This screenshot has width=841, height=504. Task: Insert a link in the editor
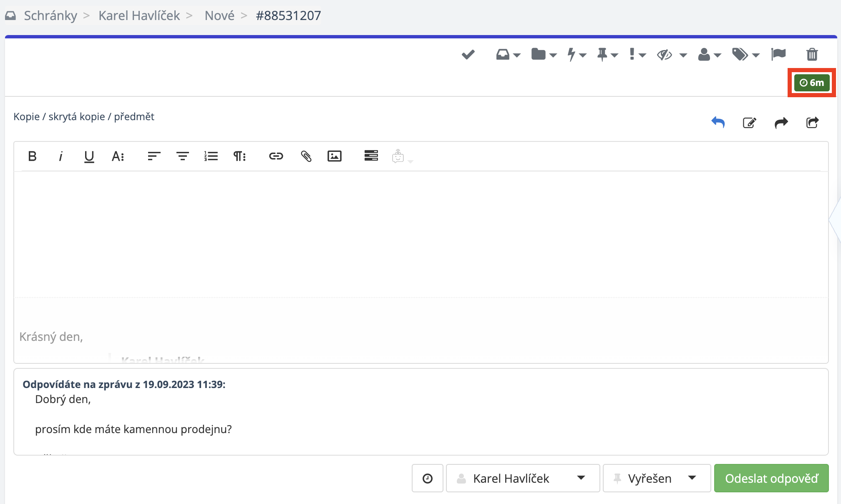(x=276, y=156)
